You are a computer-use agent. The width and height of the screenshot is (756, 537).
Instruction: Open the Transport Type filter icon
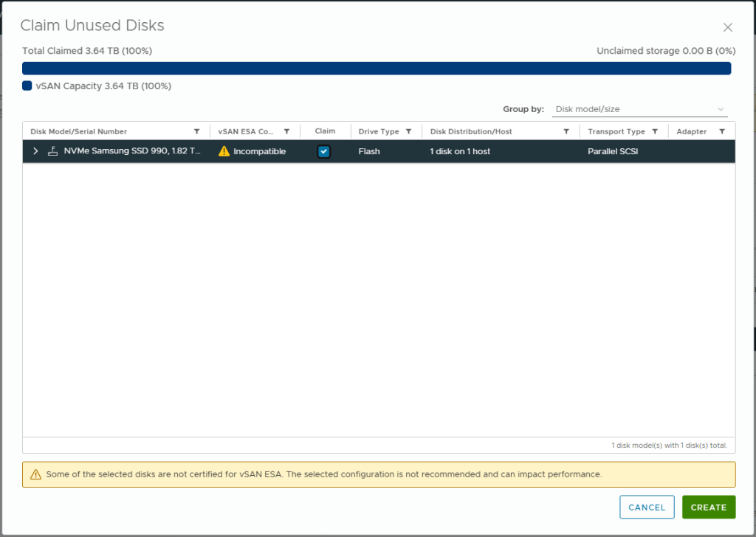click(x=655, y=131)
